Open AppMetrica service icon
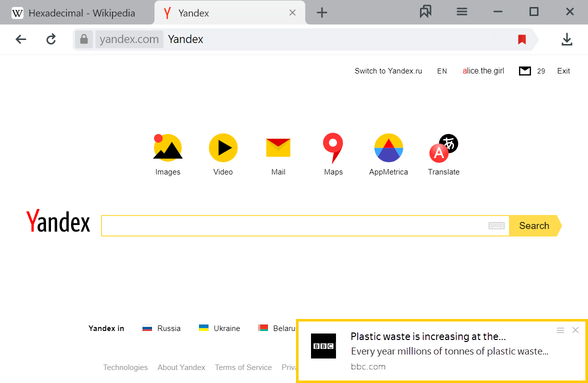Viewport: 588px width, 383px height. 388,148
